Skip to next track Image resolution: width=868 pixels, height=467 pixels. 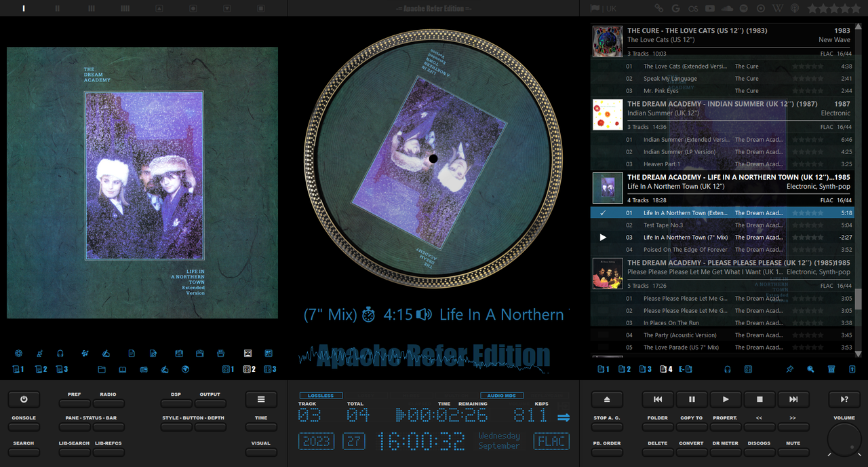[x=793, y=399]
